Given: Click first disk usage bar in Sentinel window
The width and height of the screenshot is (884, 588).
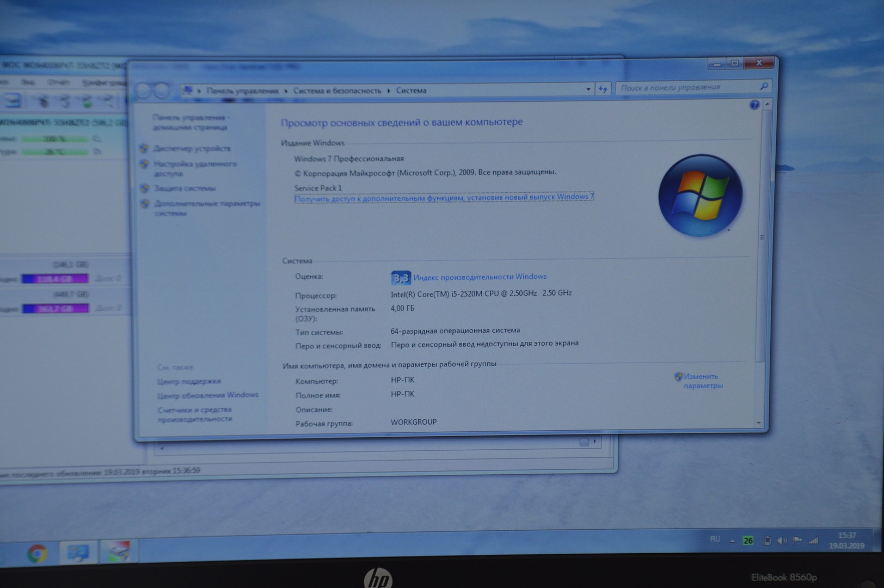Looking at the screenshot, I should (54, 279).
